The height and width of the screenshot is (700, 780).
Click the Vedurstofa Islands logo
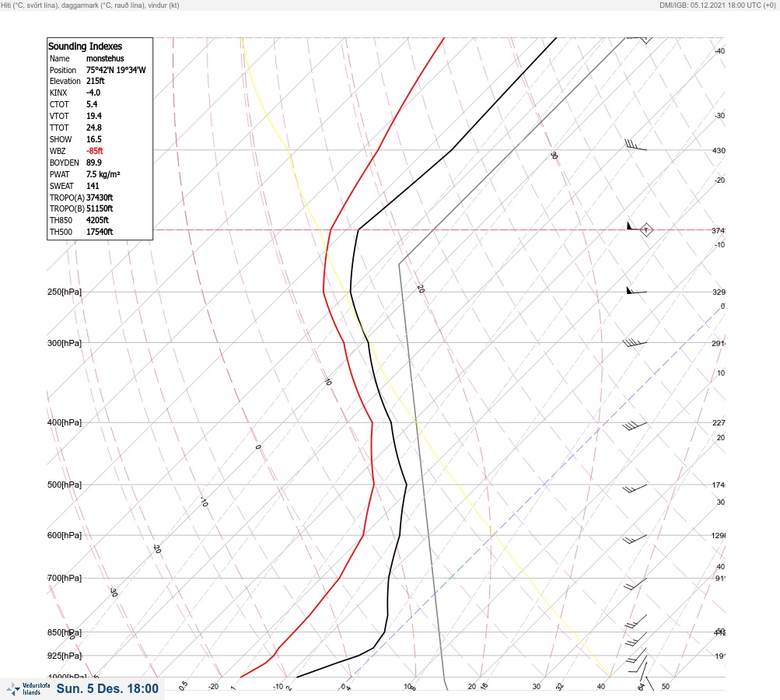28,688
